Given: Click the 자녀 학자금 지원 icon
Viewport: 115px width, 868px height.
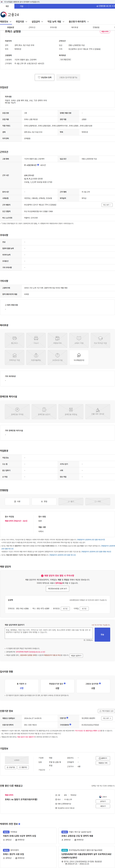Looking at the screenshot, I should 101,340.
